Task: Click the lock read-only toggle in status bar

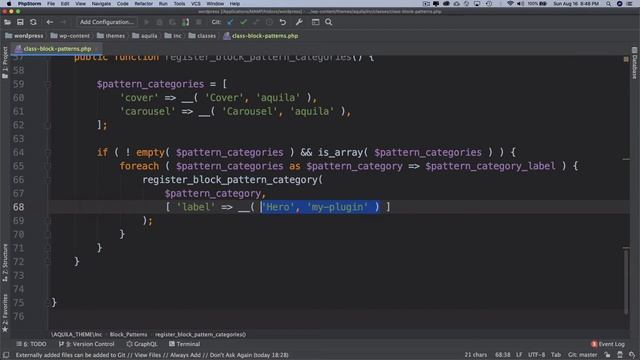Action: (607, 355)
